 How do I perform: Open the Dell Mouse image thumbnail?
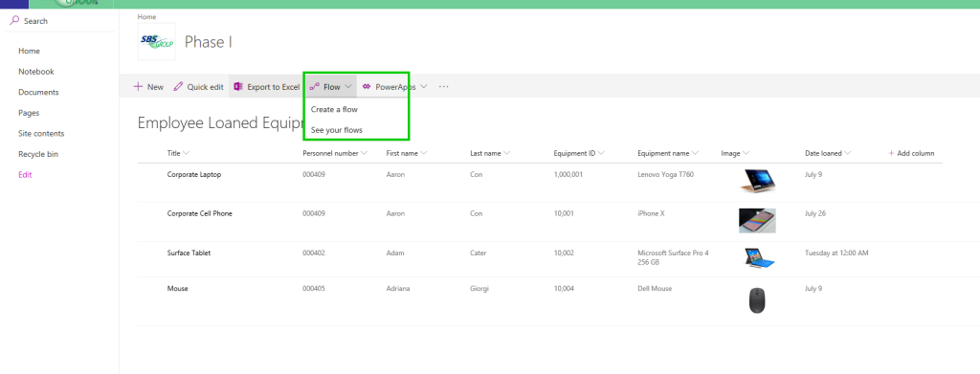click(757, 300)
